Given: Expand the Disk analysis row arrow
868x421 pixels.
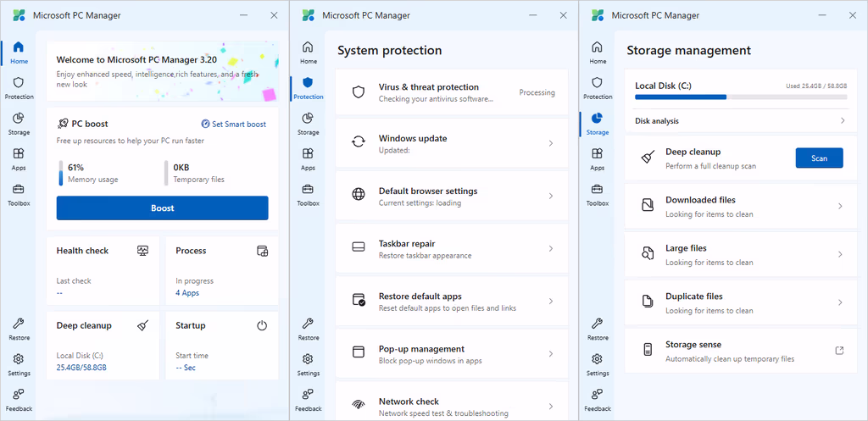Looking at the screenshot, I should tap(842, 121).
